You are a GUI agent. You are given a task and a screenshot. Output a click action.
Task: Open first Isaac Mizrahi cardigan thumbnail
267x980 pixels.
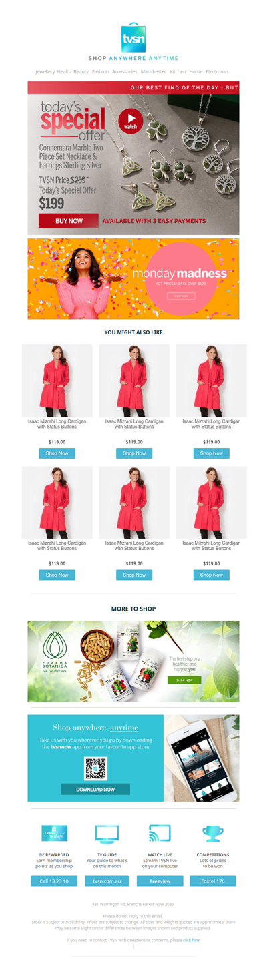pos(57,381)
